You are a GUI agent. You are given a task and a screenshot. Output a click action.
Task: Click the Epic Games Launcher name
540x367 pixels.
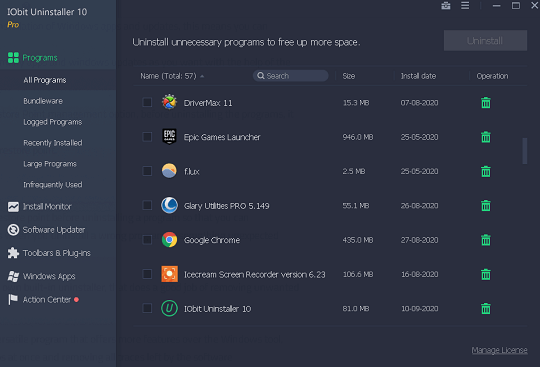point(222,137)
